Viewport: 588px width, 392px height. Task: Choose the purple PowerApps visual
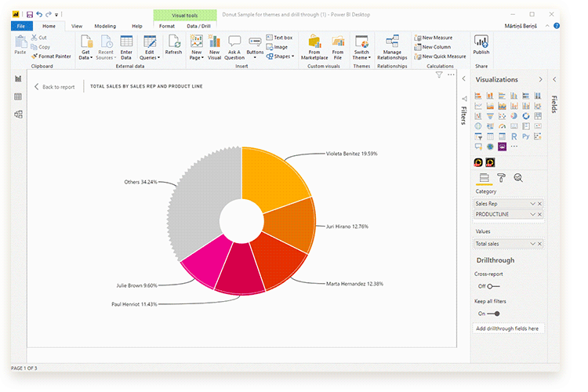[x=502, y=147]
